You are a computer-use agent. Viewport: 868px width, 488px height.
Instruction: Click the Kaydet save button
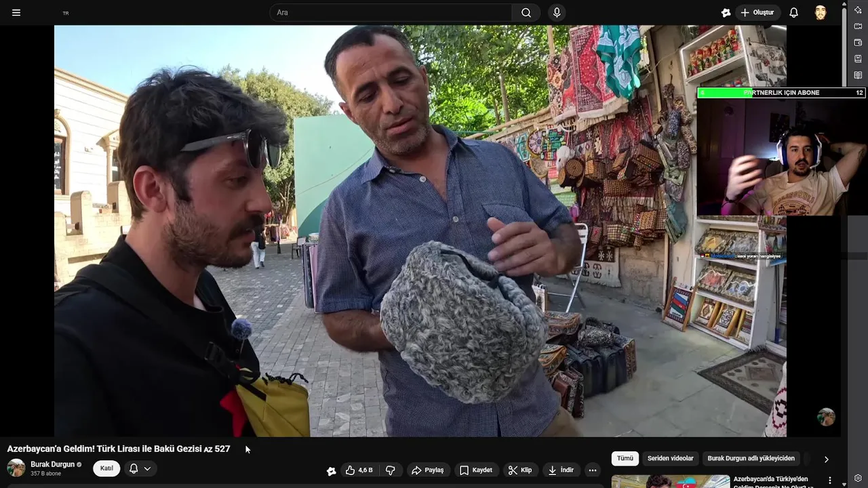click(x=476, y=470)
